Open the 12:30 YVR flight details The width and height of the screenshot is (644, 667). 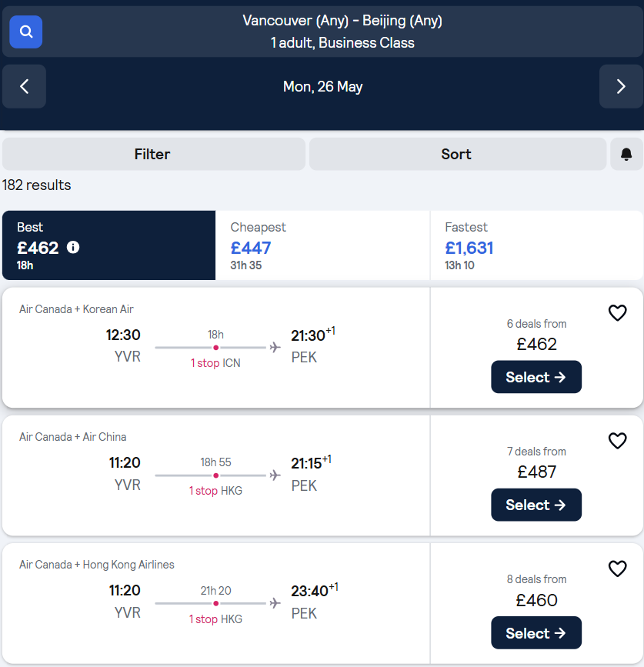point(216,348)
